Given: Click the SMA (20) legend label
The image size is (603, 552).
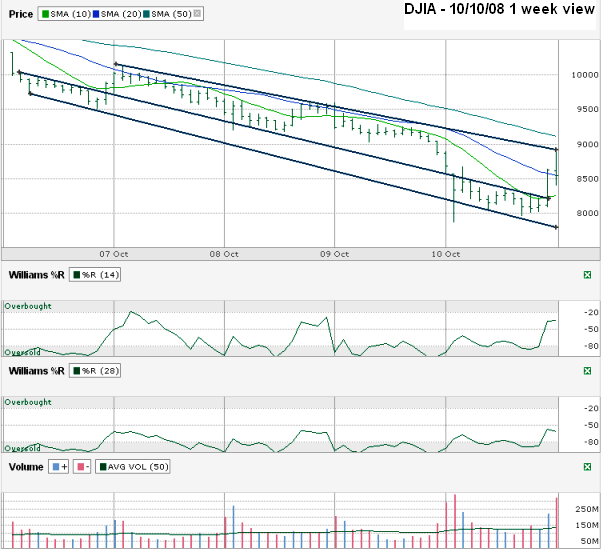Looking at the screenshot, I should pos(121,14).
